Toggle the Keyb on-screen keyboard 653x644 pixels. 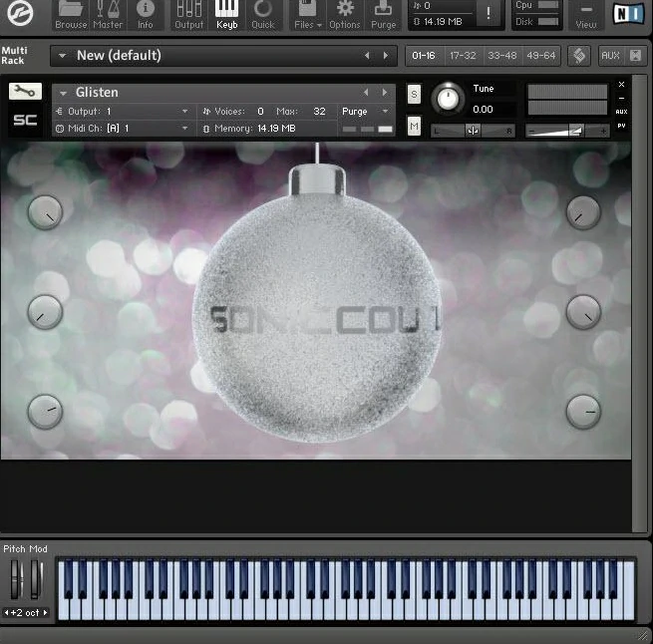[227, 15]
